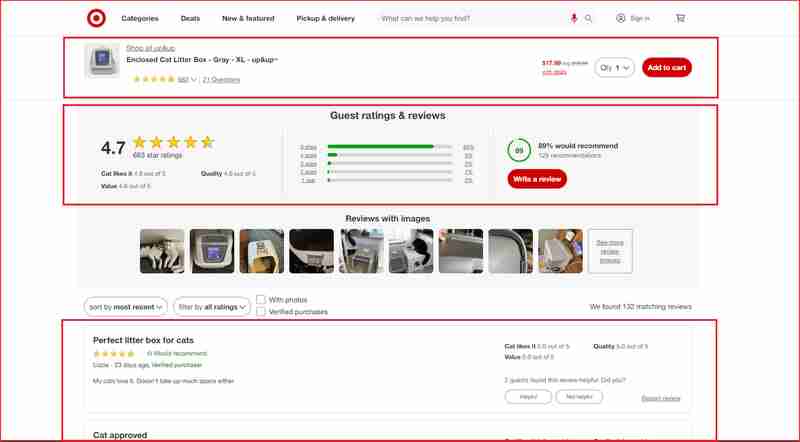The image size is (800, 442).
Task: Click Report review on the Perfect litter box review
Action: [x=661, y=398]
